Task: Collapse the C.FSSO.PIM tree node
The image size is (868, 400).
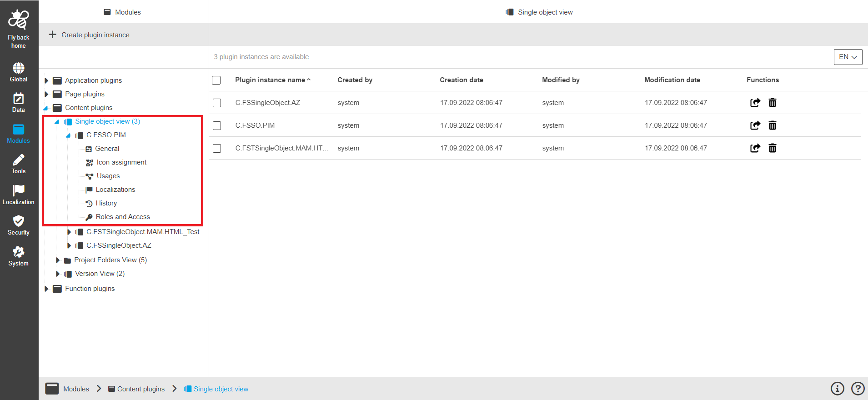Action: 68,135
